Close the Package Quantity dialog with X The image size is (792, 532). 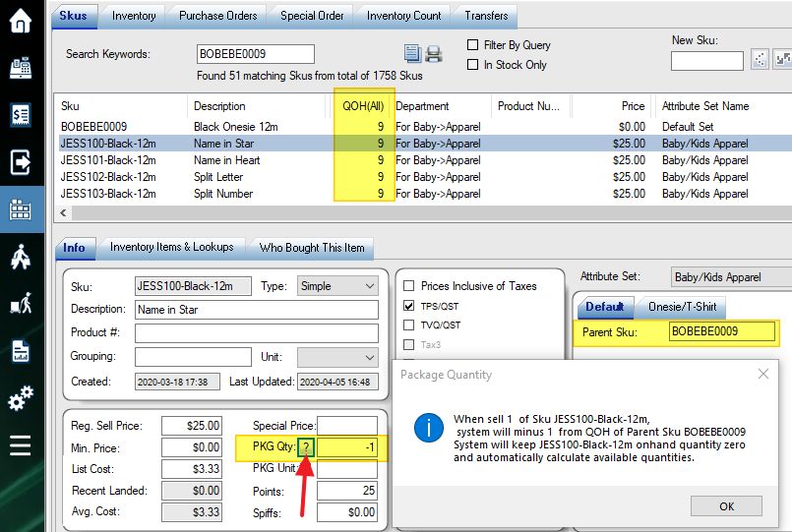[763, 374]
